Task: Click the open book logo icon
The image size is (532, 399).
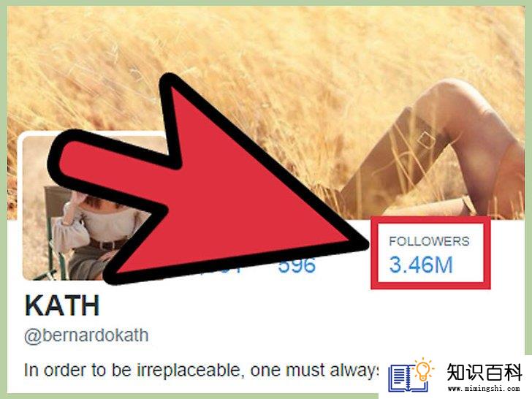Action: point(408,379)
